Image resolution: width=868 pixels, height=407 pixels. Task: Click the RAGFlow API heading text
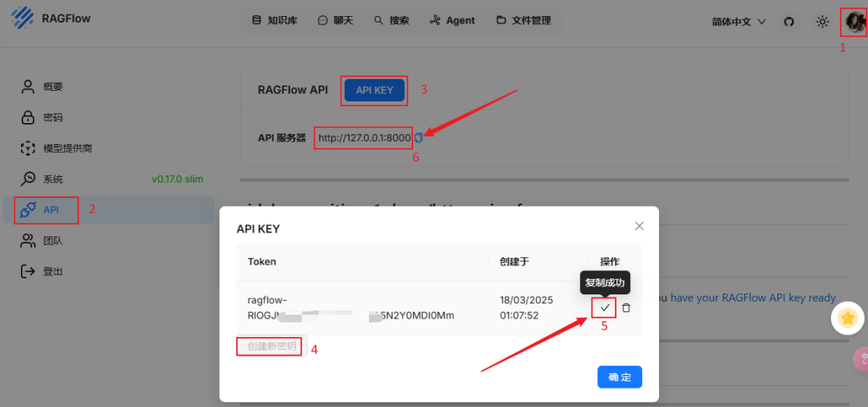click(293, 90)
